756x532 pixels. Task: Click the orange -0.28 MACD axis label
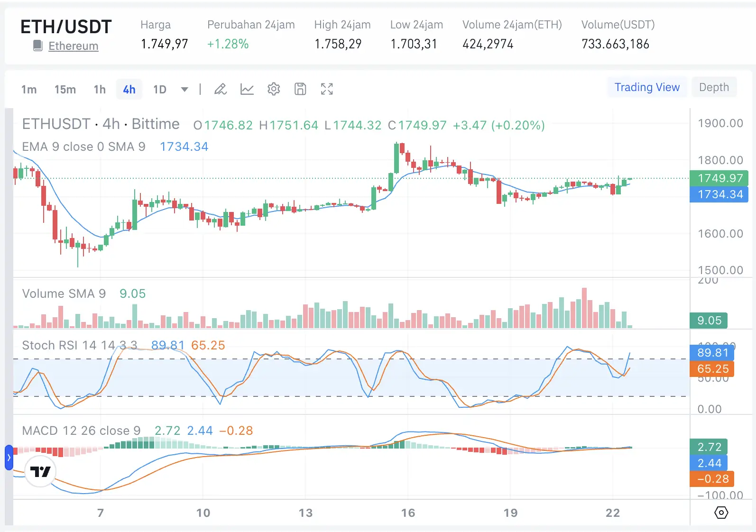pyautogui.click(x=712, y=479)
